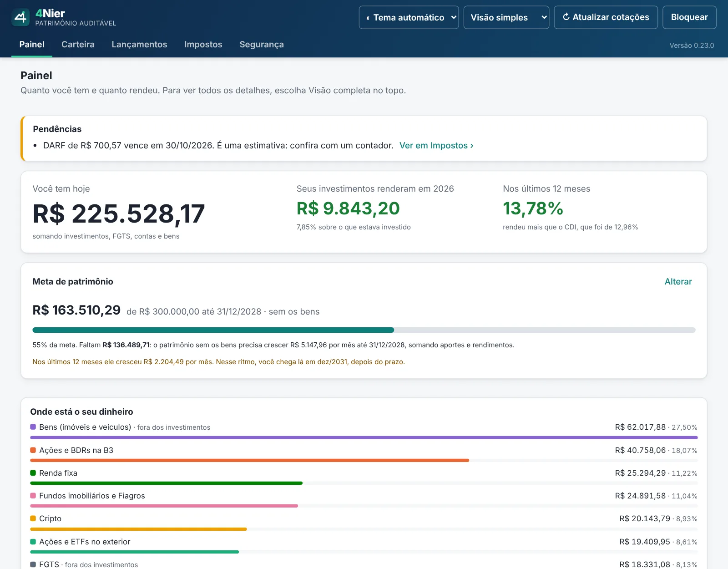
Task: Select the Segurança tab
Action: pos(262,45)
